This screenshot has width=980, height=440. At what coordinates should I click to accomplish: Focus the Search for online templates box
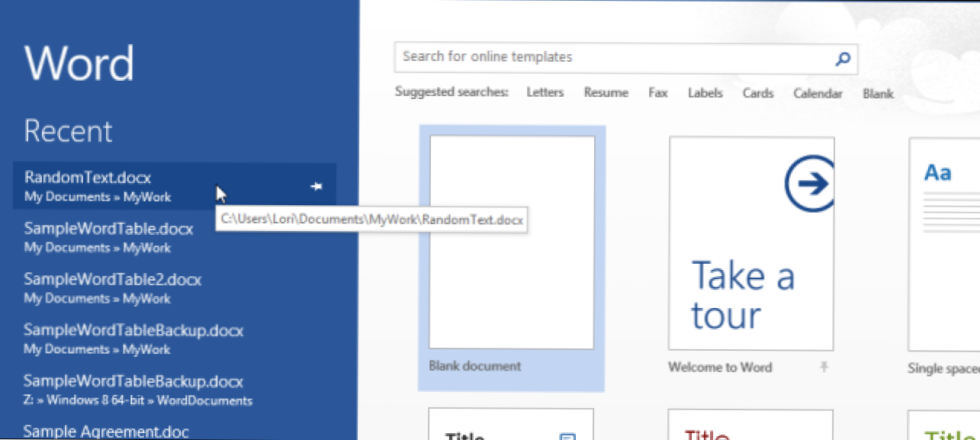click(x=610, y=58)
